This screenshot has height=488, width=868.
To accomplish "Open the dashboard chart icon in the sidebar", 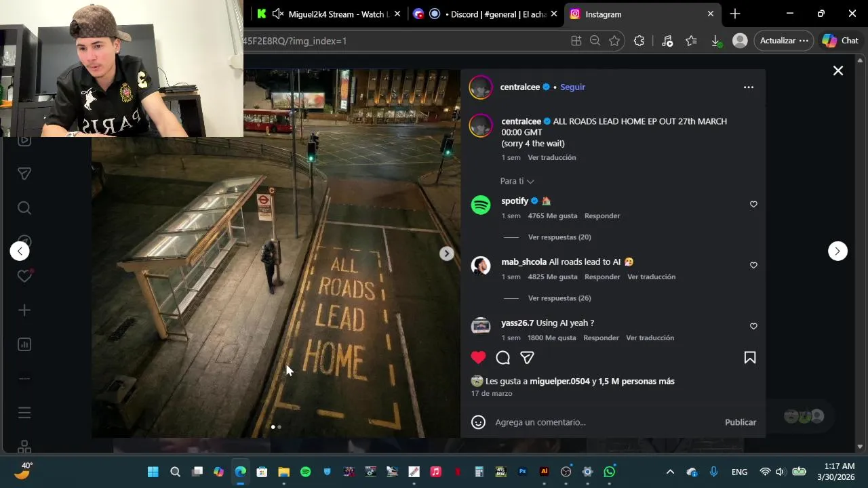I will (24, 344).
